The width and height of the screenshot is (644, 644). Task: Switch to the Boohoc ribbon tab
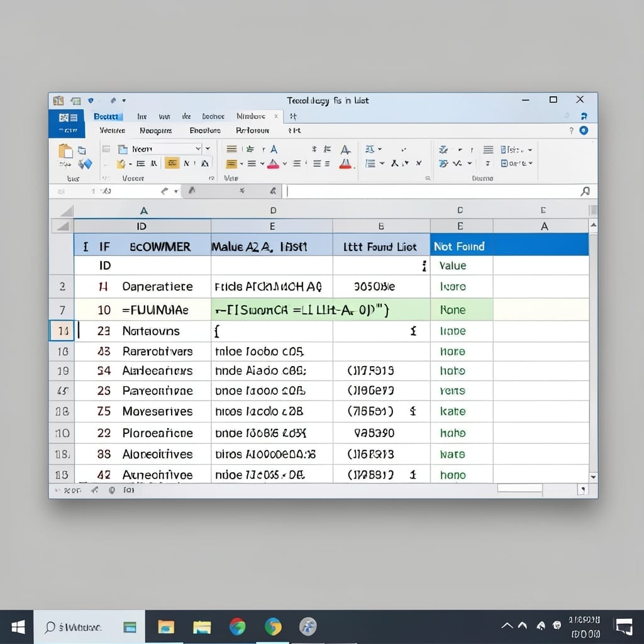(213, 116)
